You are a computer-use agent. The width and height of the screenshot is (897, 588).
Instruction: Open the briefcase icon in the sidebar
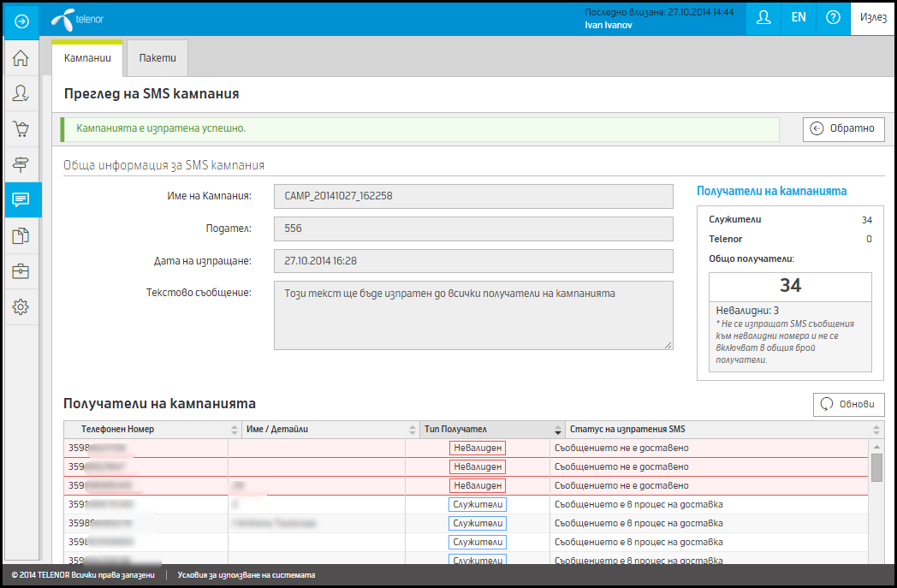[21, 271]
